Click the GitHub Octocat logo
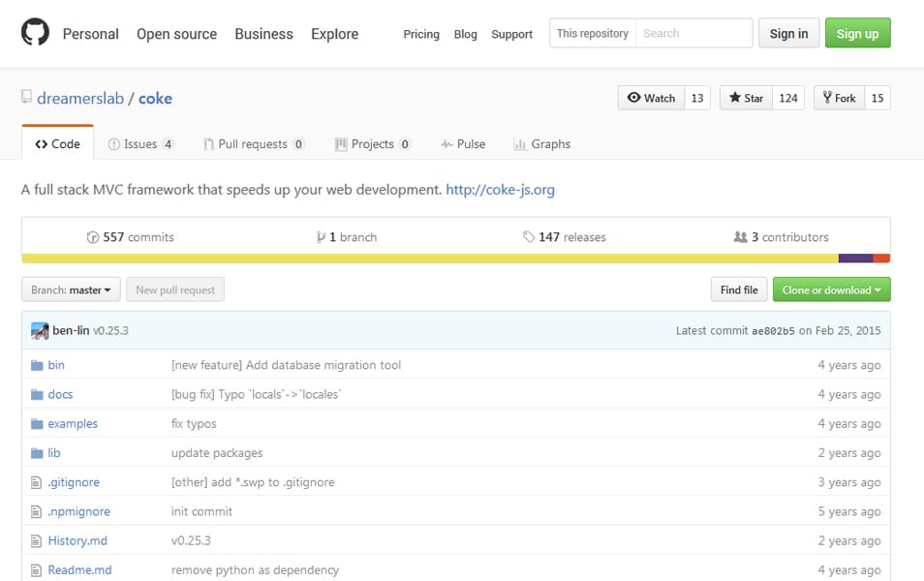Screen dimensions: 924x581 36,32
